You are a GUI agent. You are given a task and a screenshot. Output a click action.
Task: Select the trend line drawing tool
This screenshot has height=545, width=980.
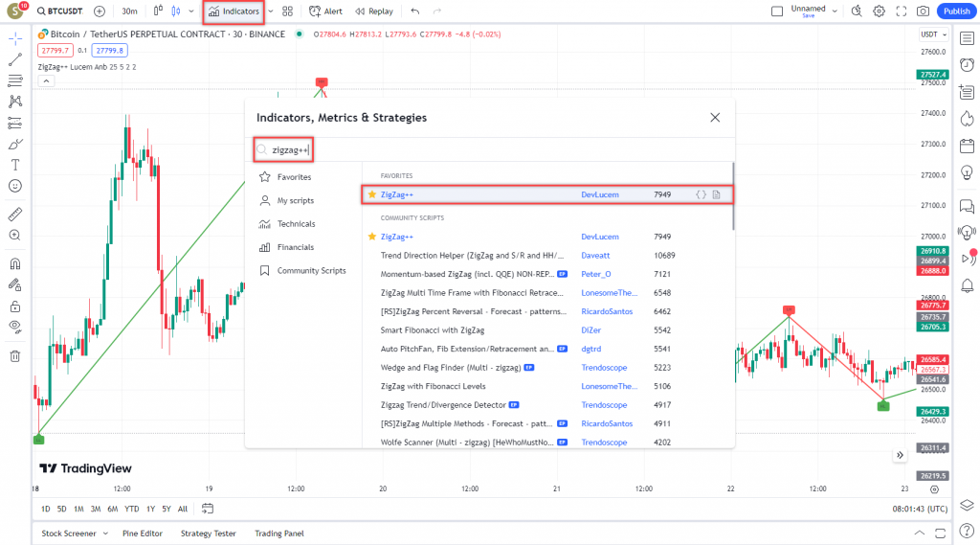click(15, 59)
